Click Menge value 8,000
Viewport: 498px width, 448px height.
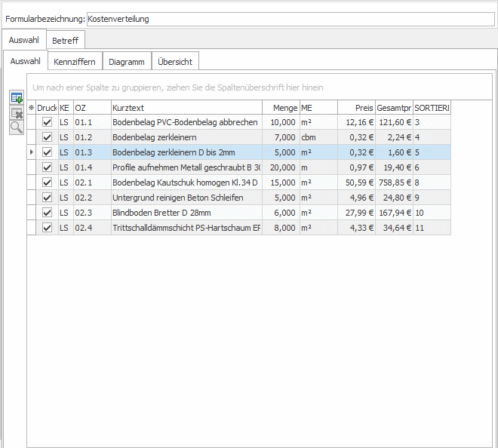[x=281, y=228]
